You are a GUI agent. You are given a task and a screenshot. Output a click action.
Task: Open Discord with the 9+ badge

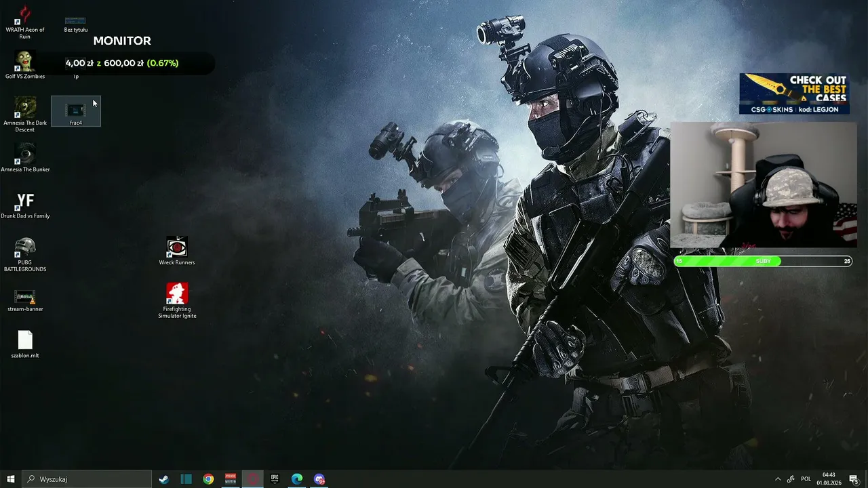pyautogui.click(x=319, y=479)
